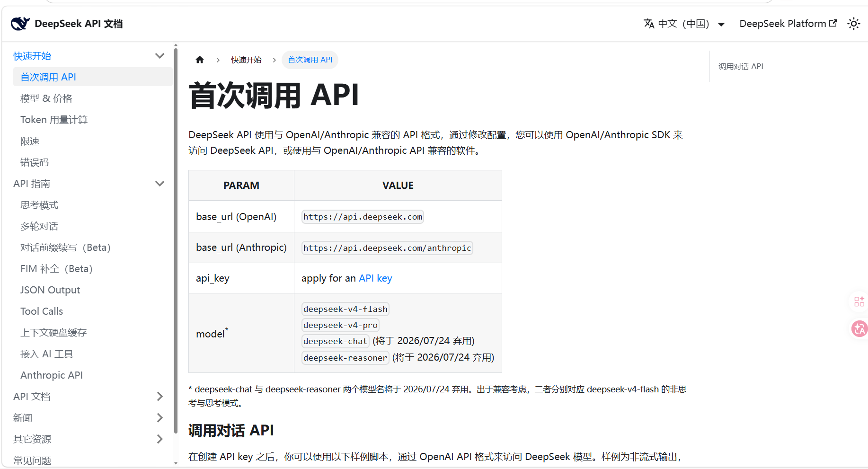Click the translate language icon
The image size is (868, 469).
(x=649, y=24)
